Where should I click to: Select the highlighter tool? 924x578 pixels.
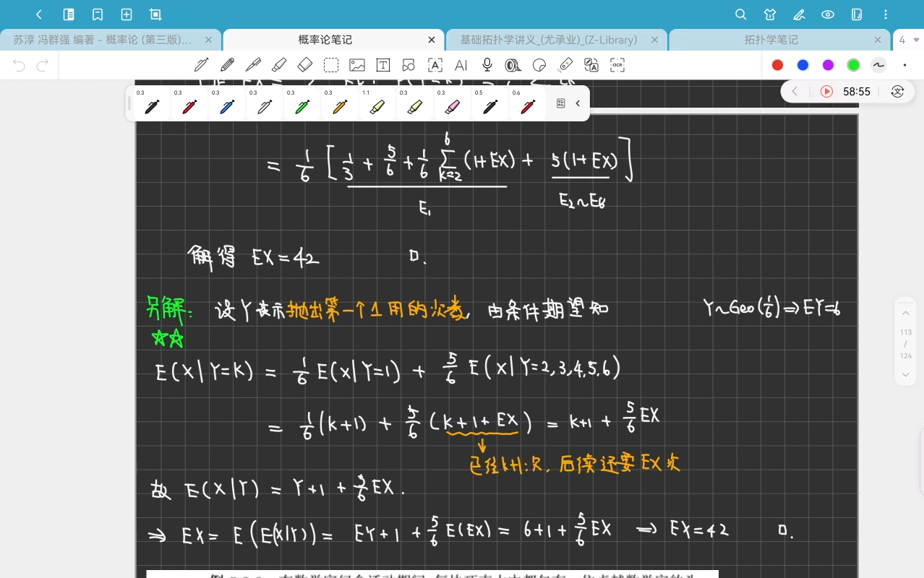tap(279, 65)
